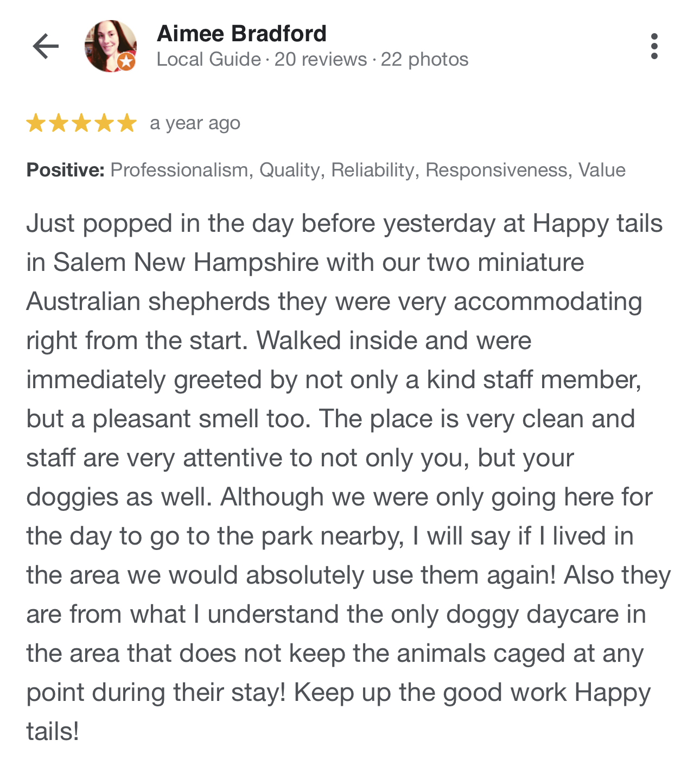Select the Reliability positive attribute
Viewport: 700px width, 759px height.
tap(373, 170)
